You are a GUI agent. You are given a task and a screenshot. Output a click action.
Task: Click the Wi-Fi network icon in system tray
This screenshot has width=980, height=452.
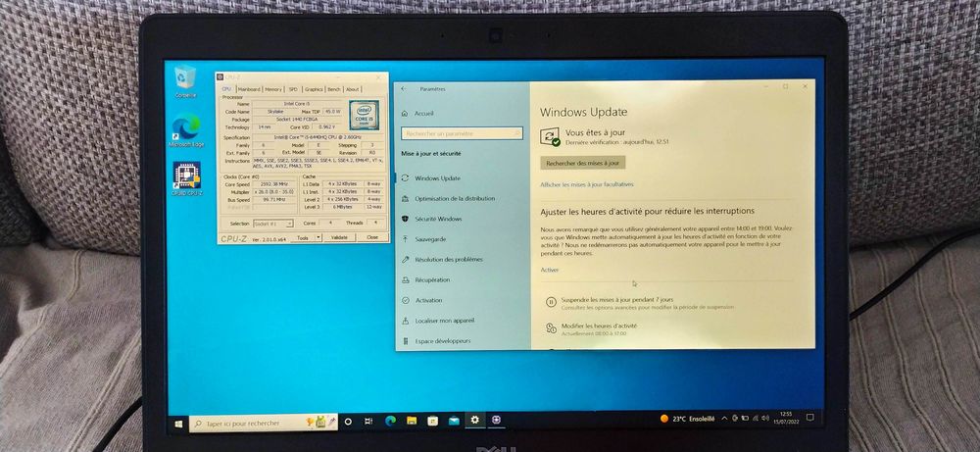click(755, 418)
